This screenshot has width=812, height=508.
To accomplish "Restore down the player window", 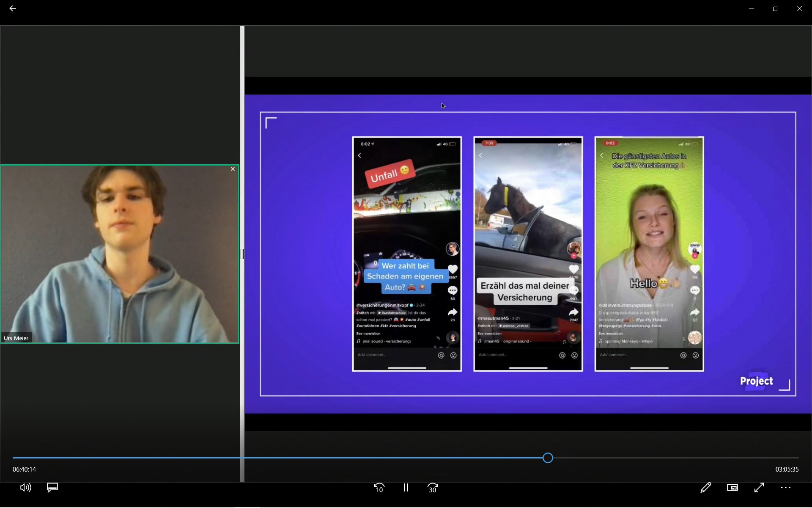I will point(775,8).
